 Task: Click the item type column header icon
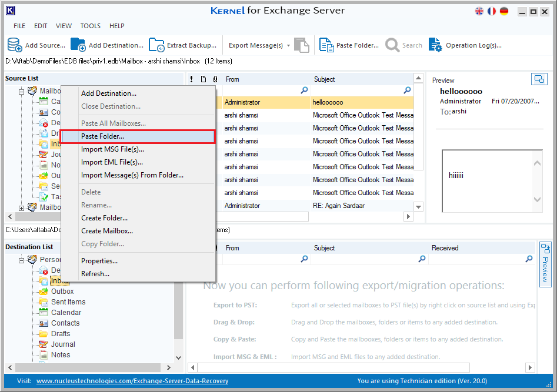tap(203, 79)
